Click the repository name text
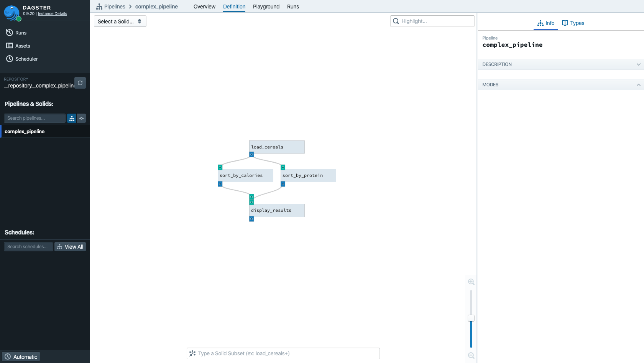The image size is (644, 363). [39, 86]
